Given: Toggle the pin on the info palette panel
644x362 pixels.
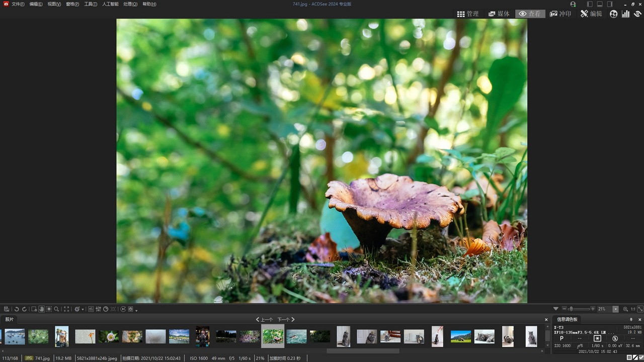Looking at the screenshot, I should pos(631,319).
